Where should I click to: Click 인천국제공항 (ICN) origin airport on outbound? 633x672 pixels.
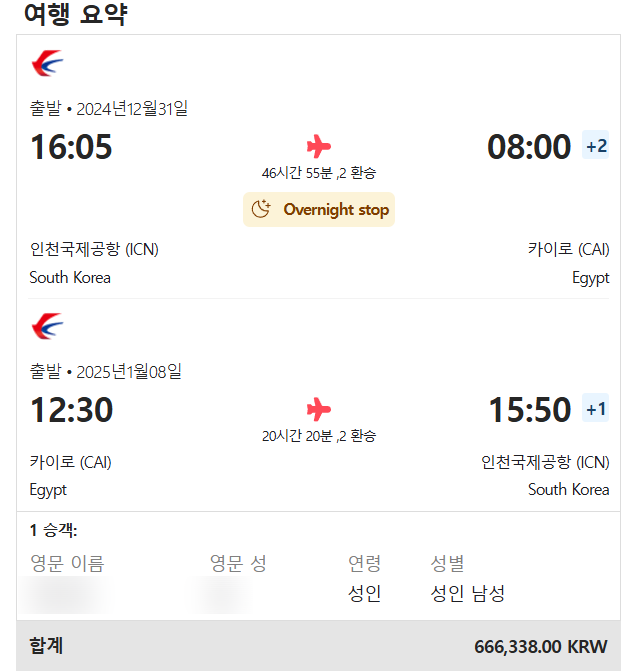(94, 249)
